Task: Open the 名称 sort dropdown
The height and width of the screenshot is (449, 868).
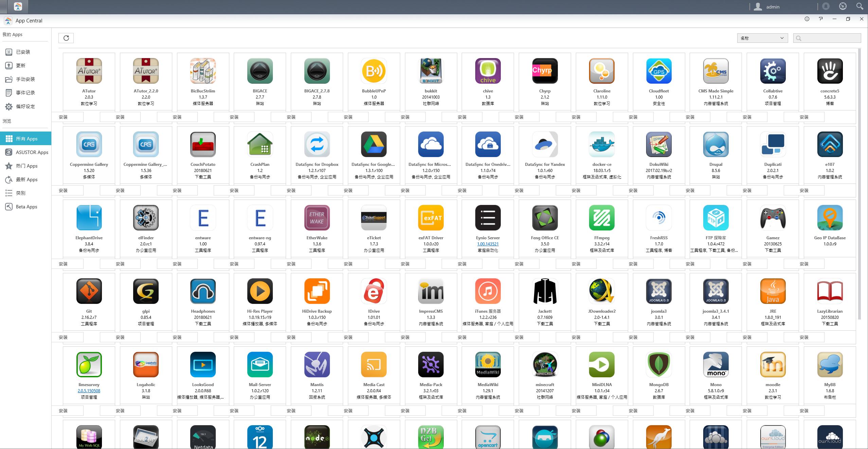Action: pos(762,38)
